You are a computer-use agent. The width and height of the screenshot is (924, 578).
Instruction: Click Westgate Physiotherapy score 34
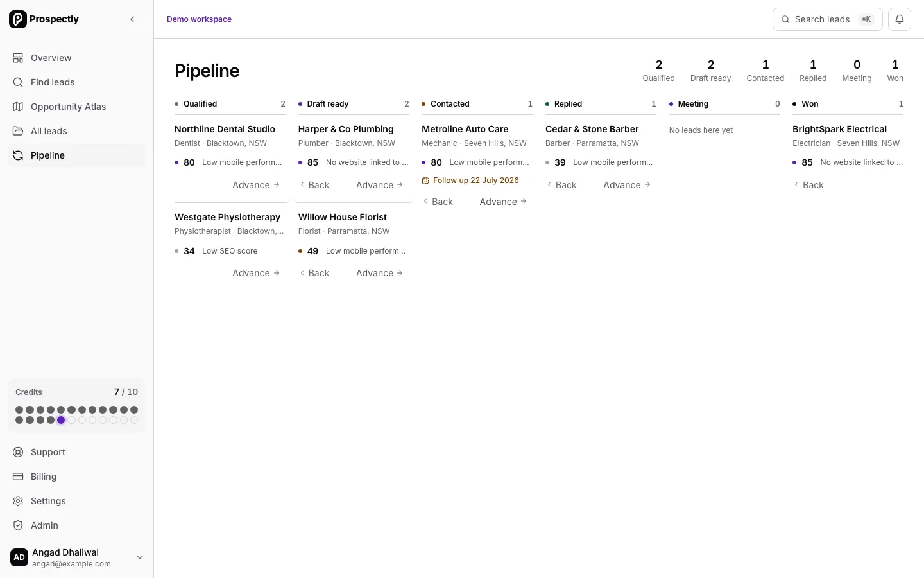tap(189, 251)
